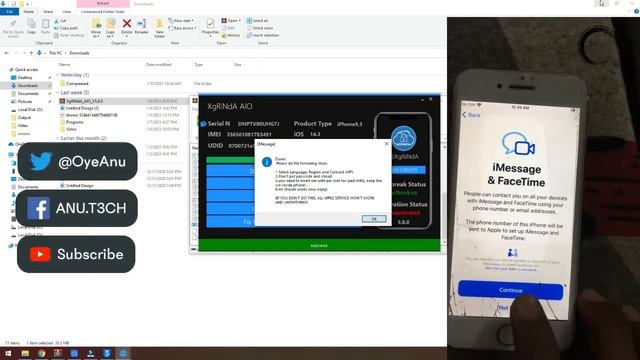Select the Output folder in navigation pane

24,118
